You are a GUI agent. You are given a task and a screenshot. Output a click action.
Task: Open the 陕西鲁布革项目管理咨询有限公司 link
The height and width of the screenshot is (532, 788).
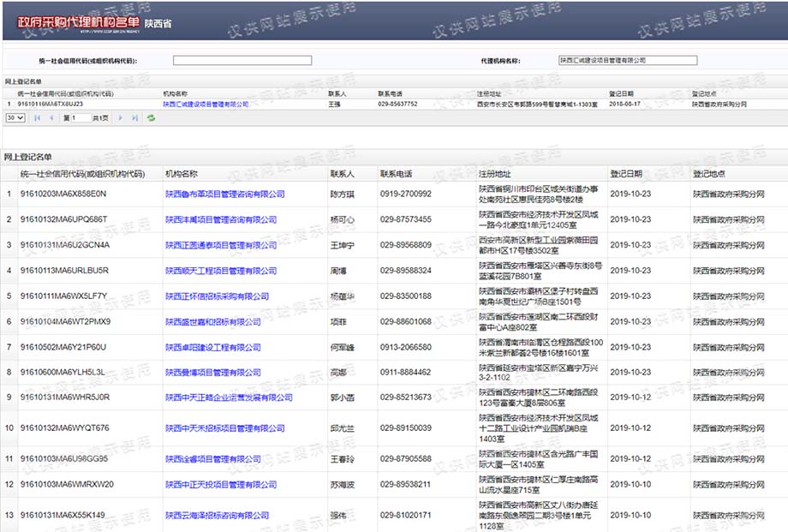tap(225, 194)
